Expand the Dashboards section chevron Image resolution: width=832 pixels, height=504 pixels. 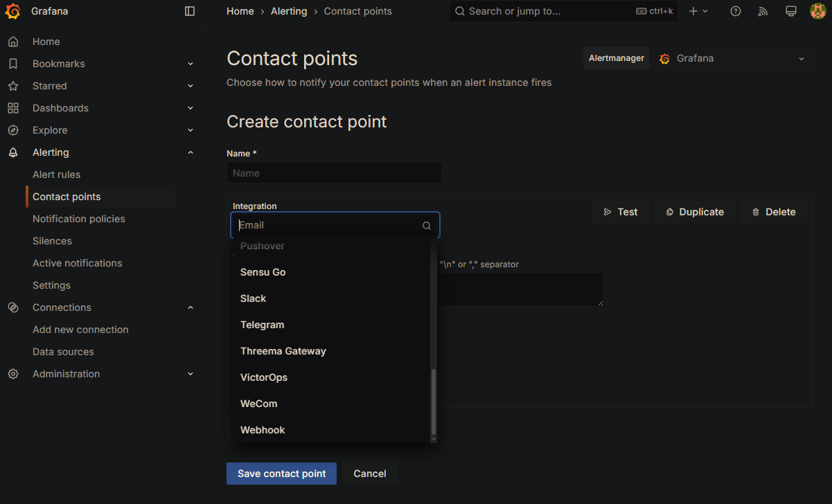click(191, 108)
